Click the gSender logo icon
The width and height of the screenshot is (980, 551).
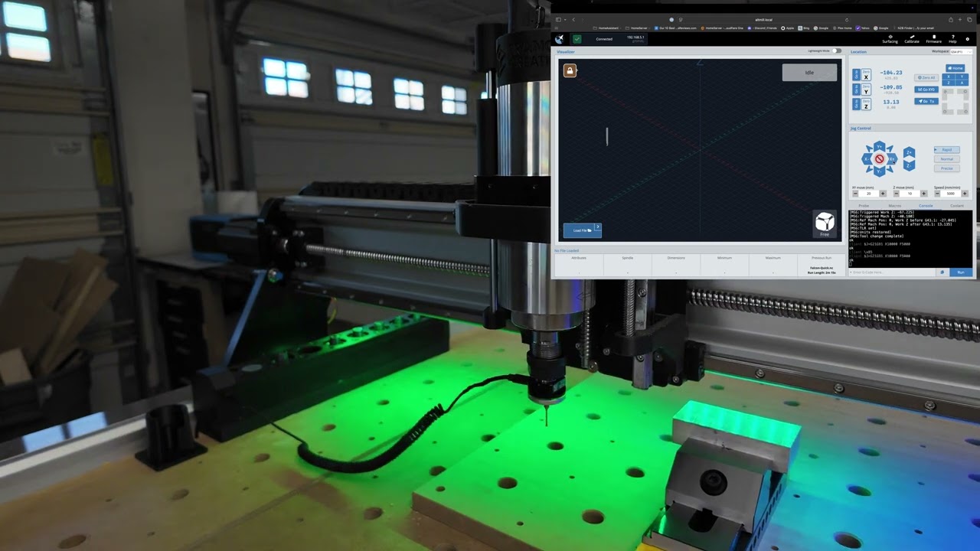pos(559,39)
